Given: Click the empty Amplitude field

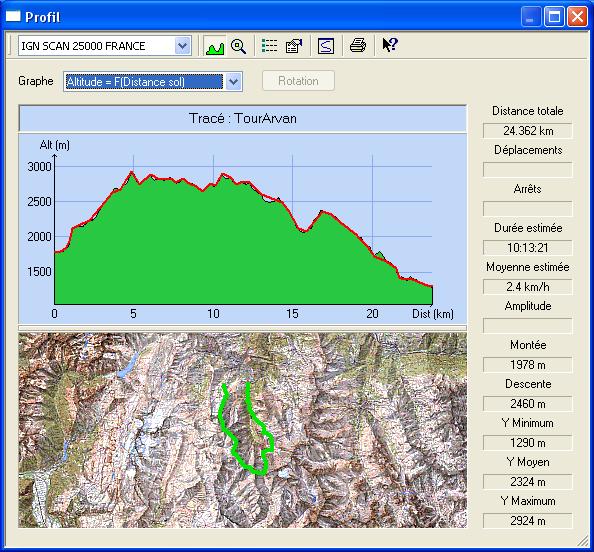Looking at the screenshot, I should 527,326.
